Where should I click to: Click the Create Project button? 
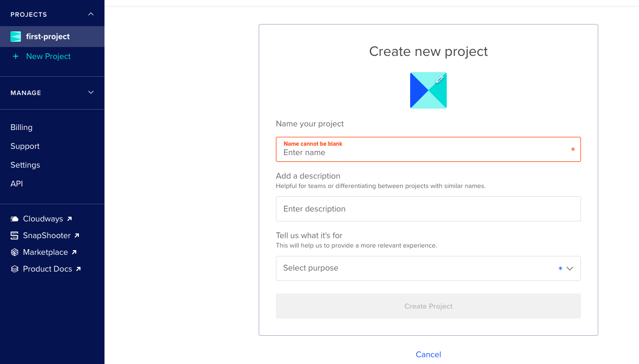tap(428, 306)
